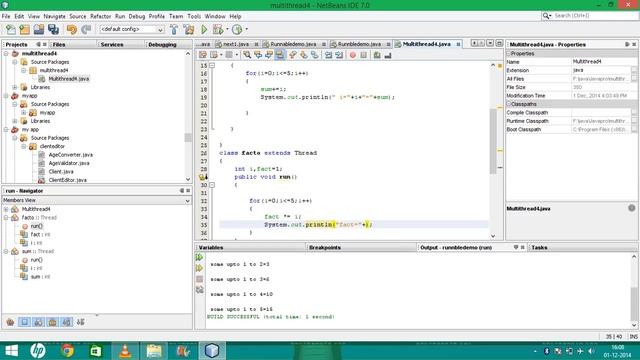This screenshot has height=360, width=640.
Task: Open the Last Edit editor toolbar icon
Action: pyautogui.click(x=202, y=55)
